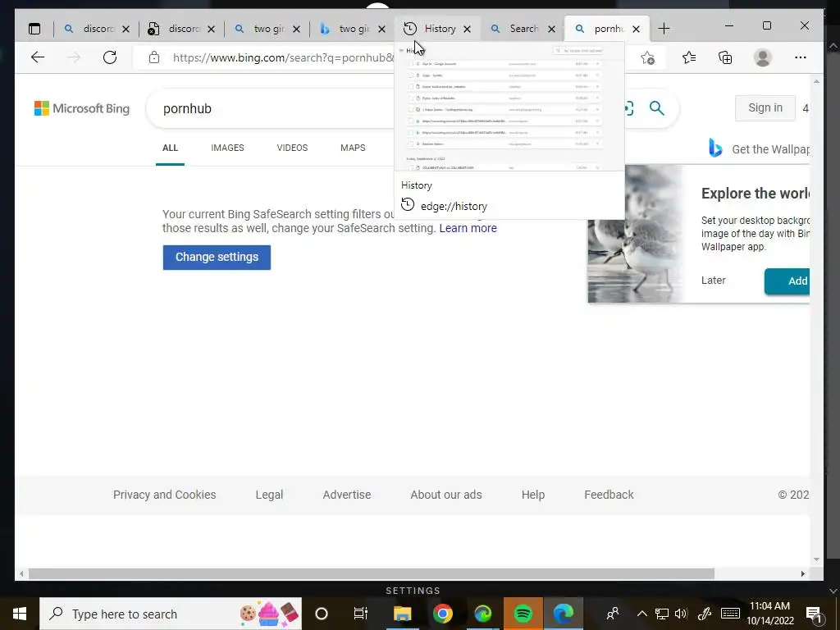Viewport: 840px width, 630px height.
Task: Open the Advertise footer link
Action: pyautogui.click(x=347, y=495)
